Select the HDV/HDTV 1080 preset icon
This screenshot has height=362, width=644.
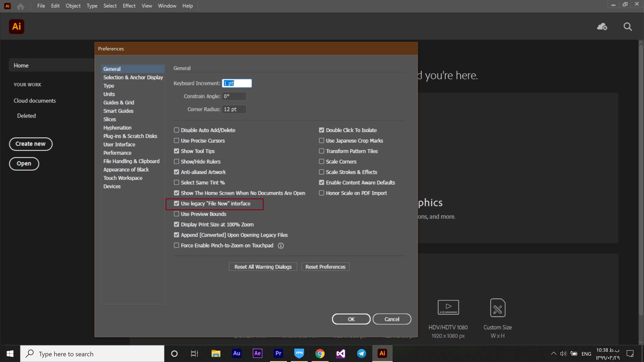[448, 307]
